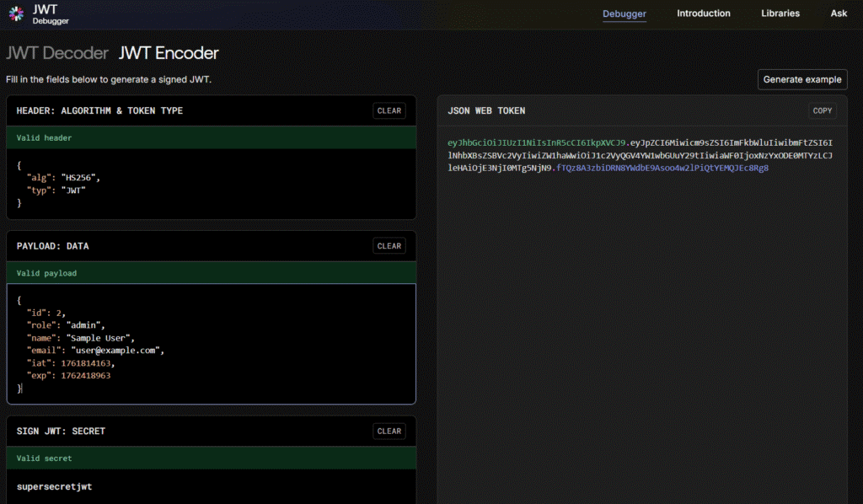Clear the Sign JWT secret field
The image size is (863, 504).
tap(389, 431)
